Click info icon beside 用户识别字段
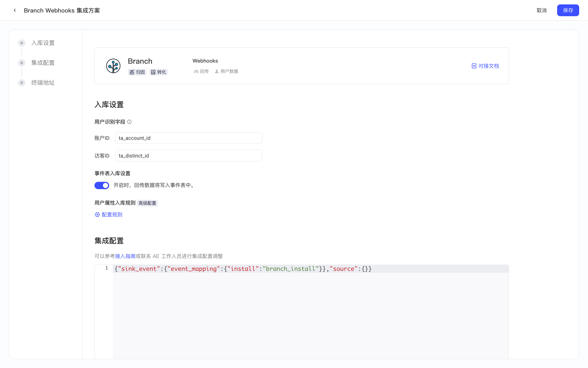The height and width of the screenshot is (368, 588). [x=130, y=122]
